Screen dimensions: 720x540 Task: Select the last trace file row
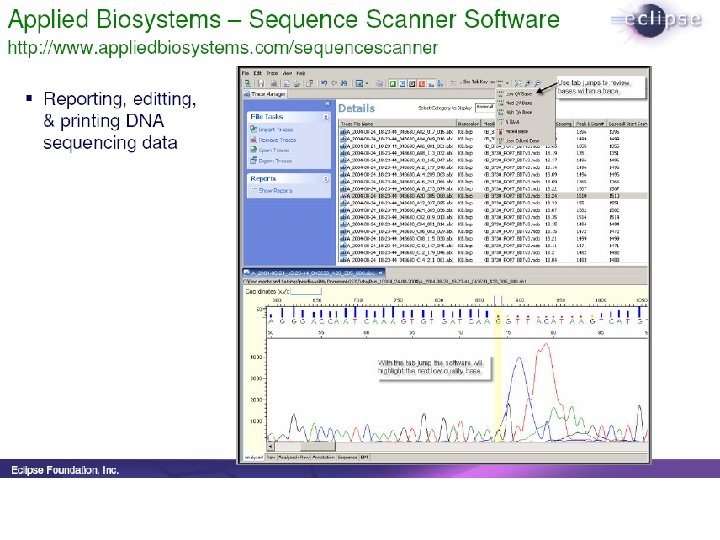tap(493, 260)
